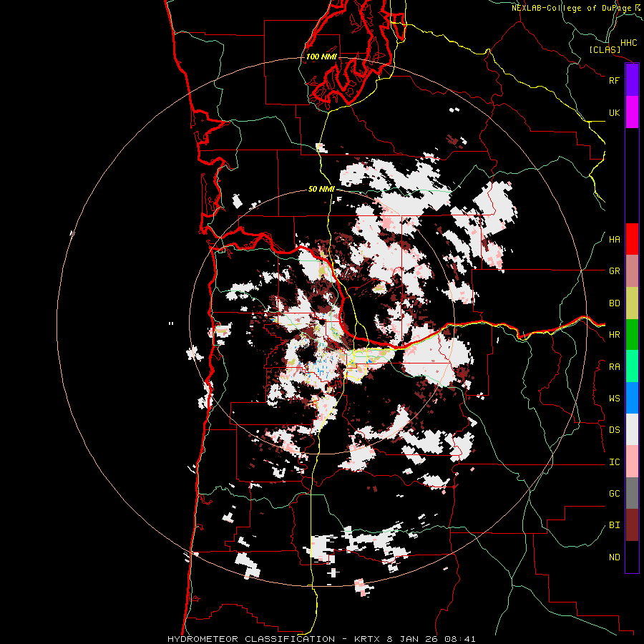Screen dimensions: 644x644
Task: Click the GC legend label
Action: [614, 494]
